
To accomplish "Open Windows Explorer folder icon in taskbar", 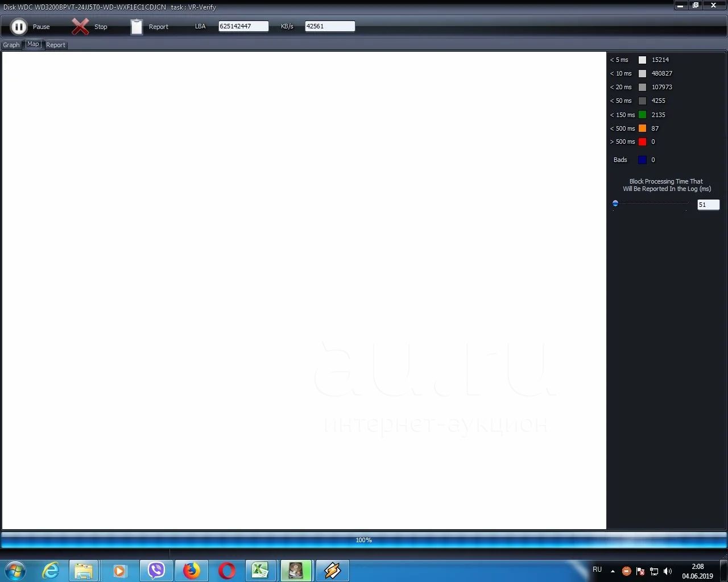I will (x=84, y=570).
